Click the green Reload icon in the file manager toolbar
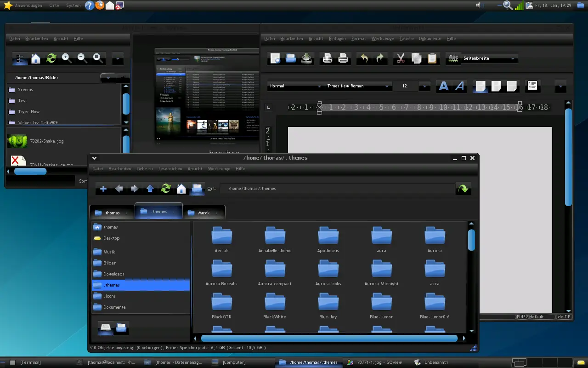 coord(166,189)
